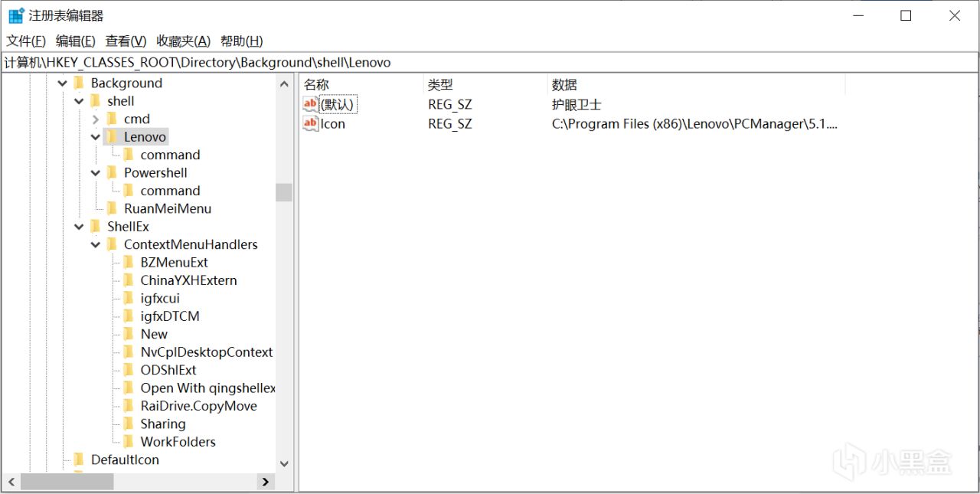Click the registry path address bar
Screen dimensions: 980x494
[490, 63]
